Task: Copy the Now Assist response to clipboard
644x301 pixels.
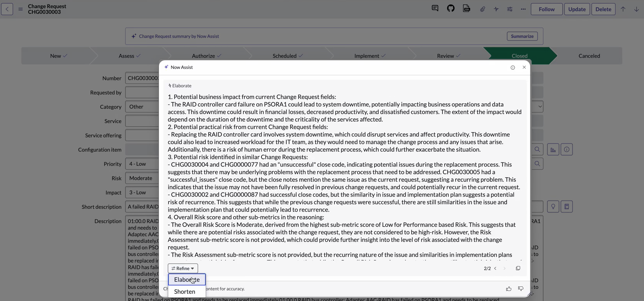Action: [518, 268]
